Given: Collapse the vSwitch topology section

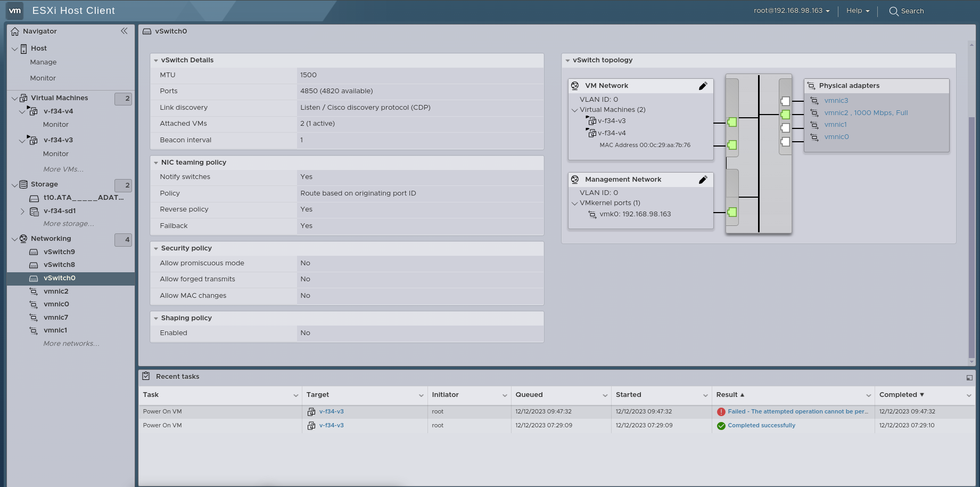Looking at the screenshot, I should 567,61.
